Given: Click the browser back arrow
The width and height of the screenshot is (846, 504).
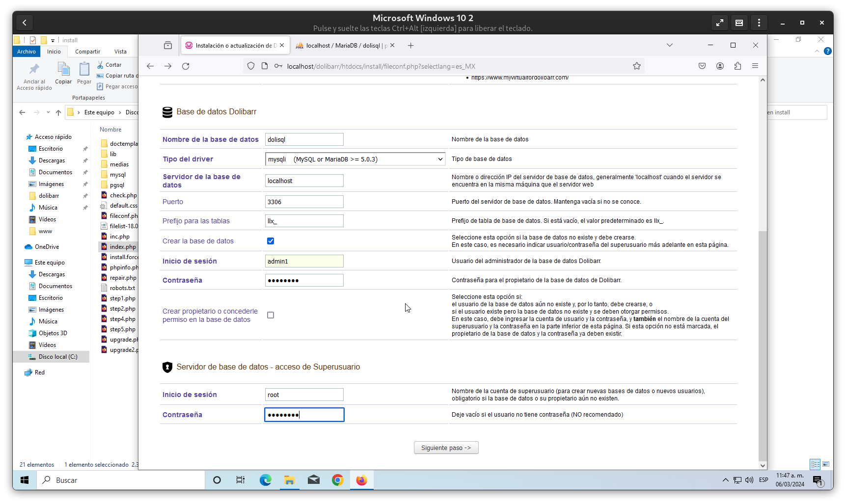Looking at the screenshot, I should [x=150, y=66].
